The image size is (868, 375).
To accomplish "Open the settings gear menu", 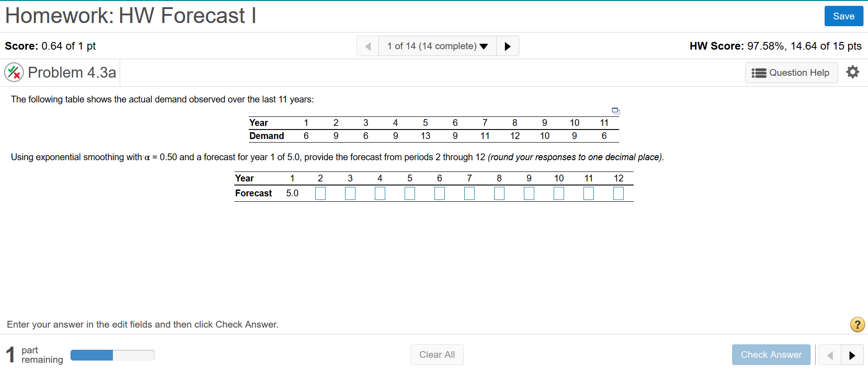I will [x=852, y=72].
